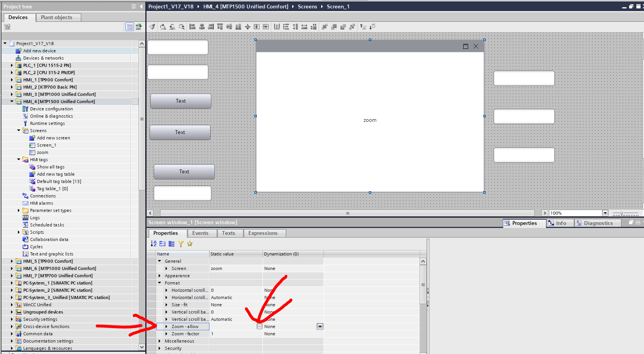Click the format painter brush icon
644x354 pixels.
pos(152,27)
